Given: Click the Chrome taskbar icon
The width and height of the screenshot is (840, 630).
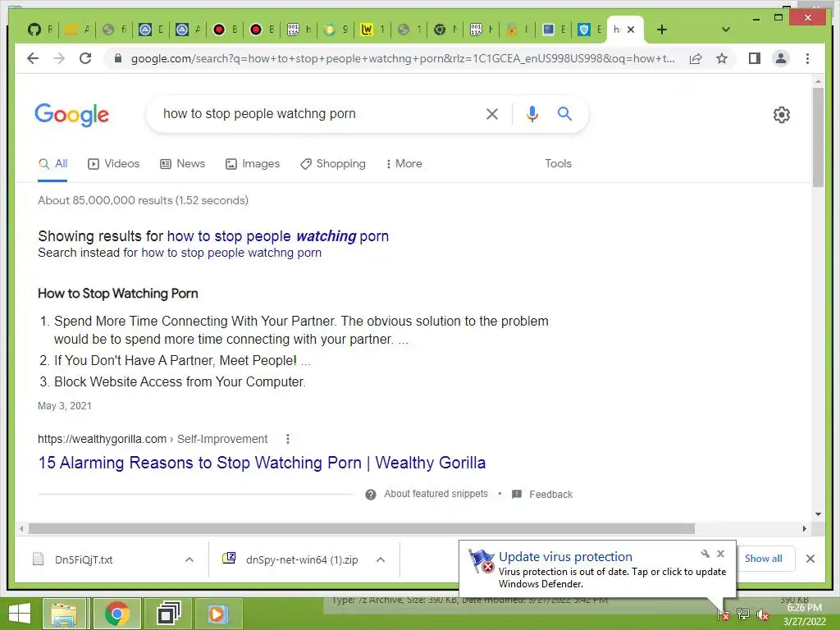Looking at the screenshot, I should (117, 614).
